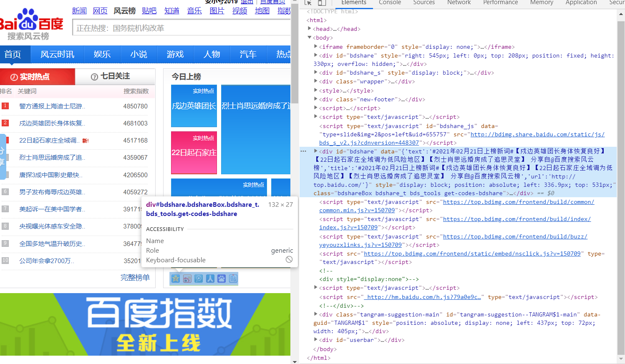Open the 戍边英雄团长 blue tile

point(194,106)
